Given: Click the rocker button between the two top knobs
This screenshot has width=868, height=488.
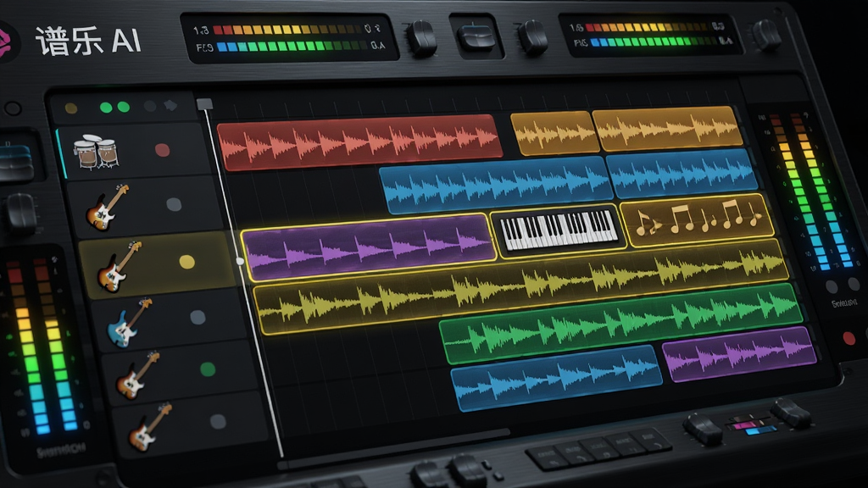Looking at the screenshot, I should click(476, 37).
